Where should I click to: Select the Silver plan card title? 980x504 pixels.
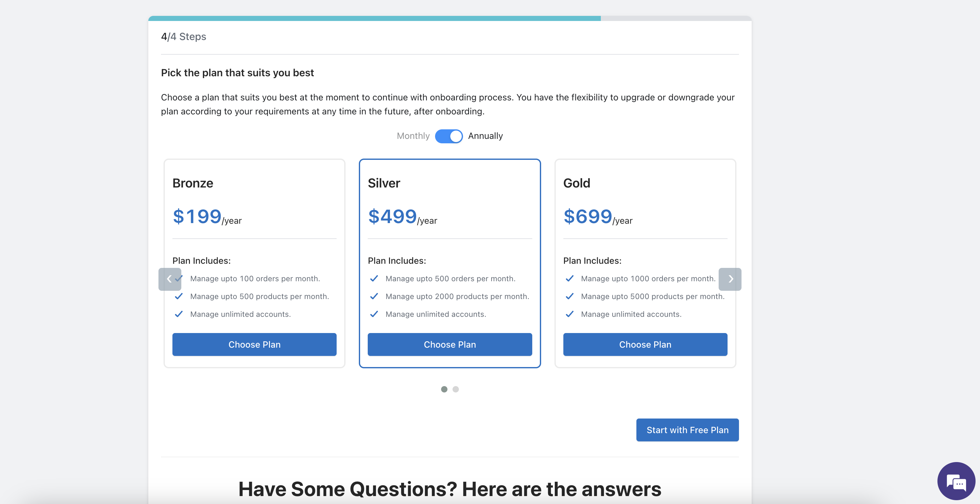pyautogui.click(x=384, y=183)
